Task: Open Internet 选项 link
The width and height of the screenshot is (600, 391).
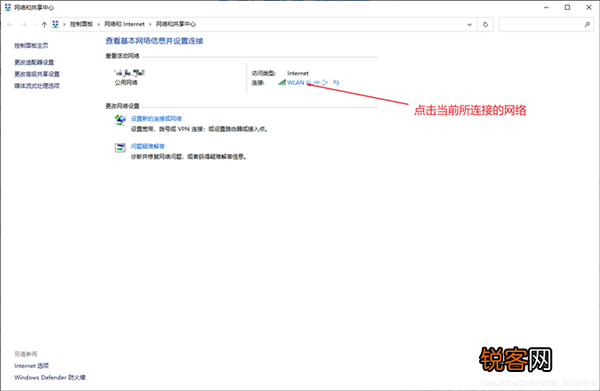Action: [x=31, y=366]
